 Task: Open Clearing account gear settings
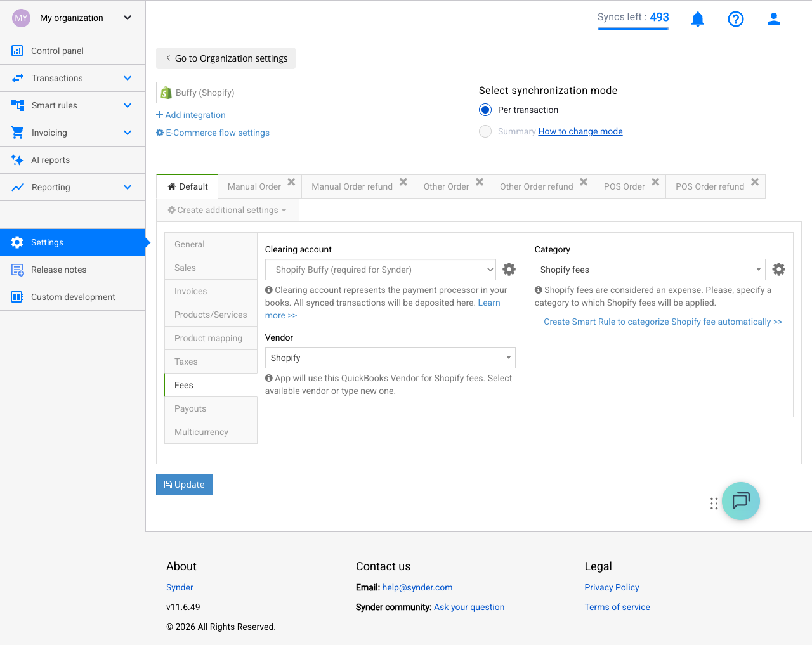coord(509,269)
